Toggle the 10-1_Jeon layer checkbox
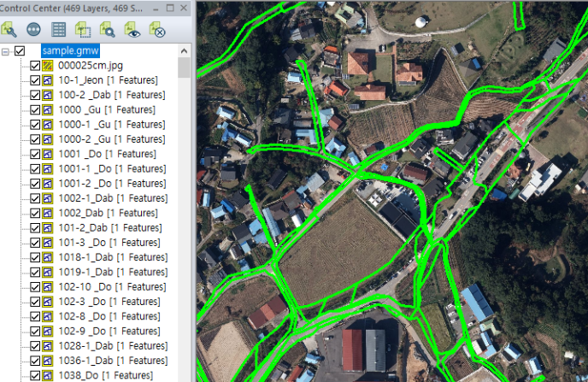This screenshot has width=588, height=382. click(x=35, y=80)
